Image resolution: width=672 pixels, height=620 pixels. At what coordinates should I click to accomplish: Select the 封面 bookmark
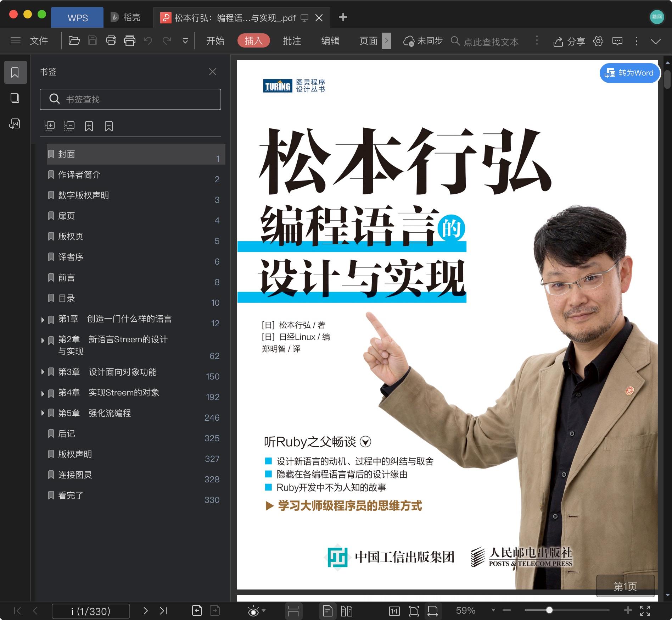(136, 154)
